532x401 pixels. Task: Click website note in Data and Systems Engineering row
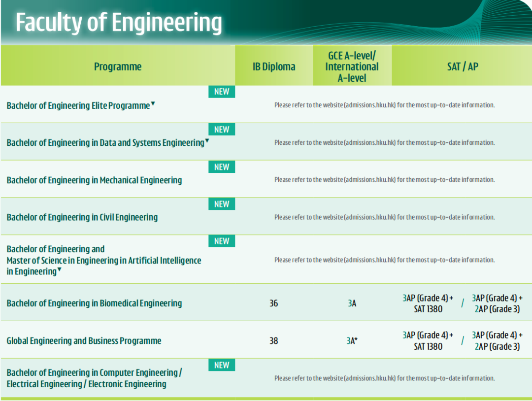coord(384,142)
